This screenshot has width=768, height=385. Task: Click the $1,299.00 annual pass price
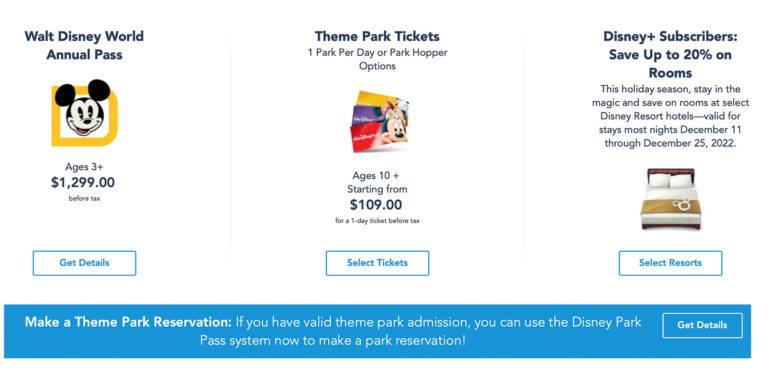tap(83, 183)
